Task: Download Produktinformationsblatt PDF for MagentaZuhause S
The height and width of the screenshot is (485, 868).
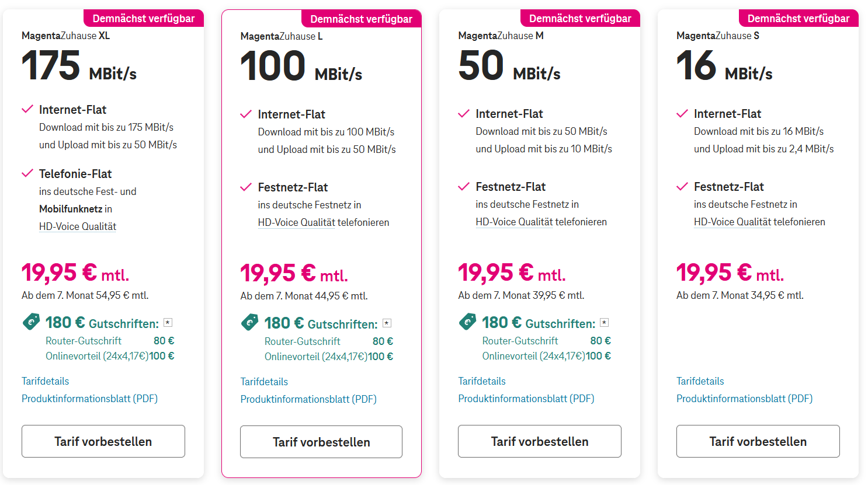Action: (x=744, y=399)
